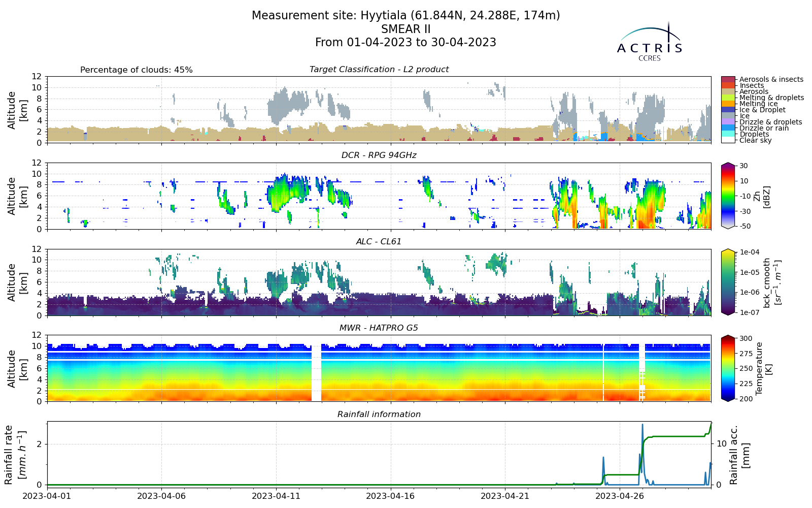Click the ACTRIS CCRES logo
The height and width of the screenshot is (508, 812).
(649, 42)
